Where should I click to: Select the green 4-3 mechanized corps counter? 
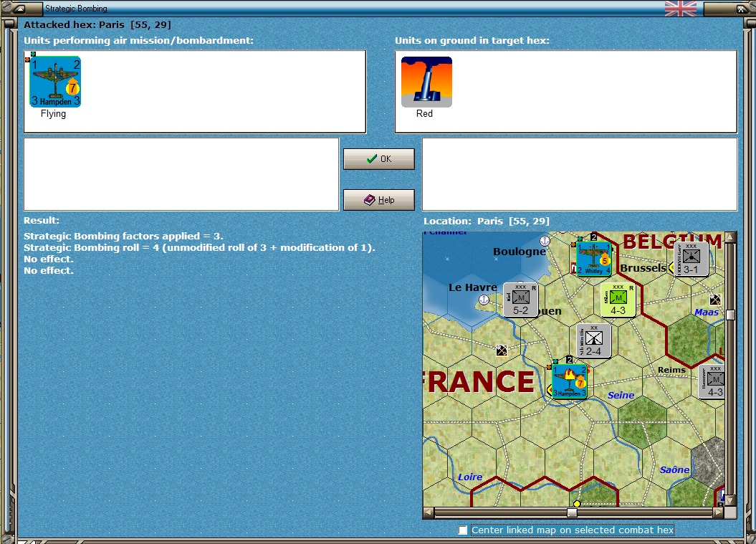click(x=618, y=300)
